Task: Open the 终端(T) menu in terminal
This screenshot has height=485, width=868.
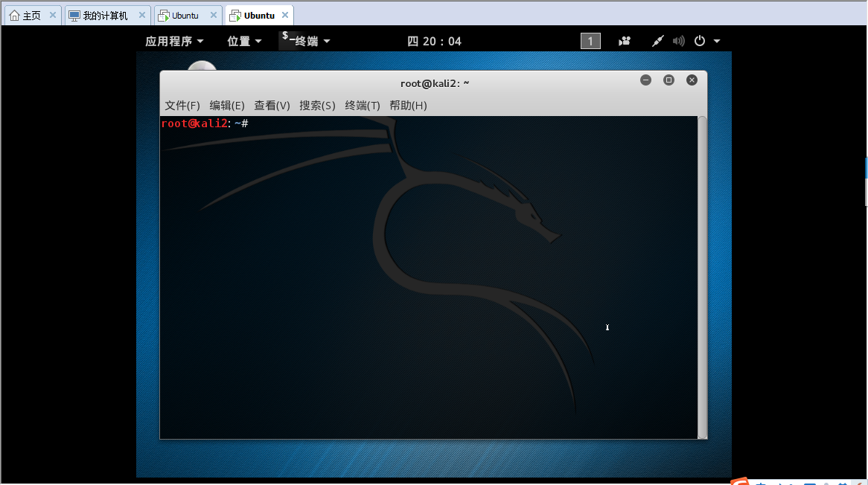Action: (363, 106)
